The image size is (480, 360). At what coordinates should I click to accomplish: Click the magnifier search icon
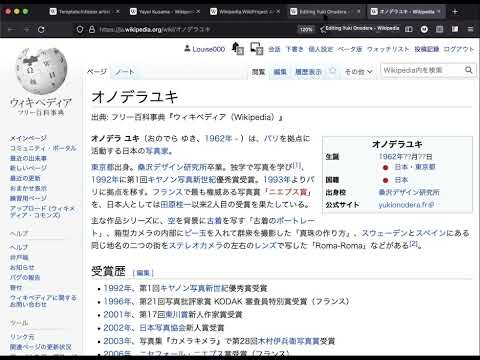pyautogui.click(x=469, y=70)
